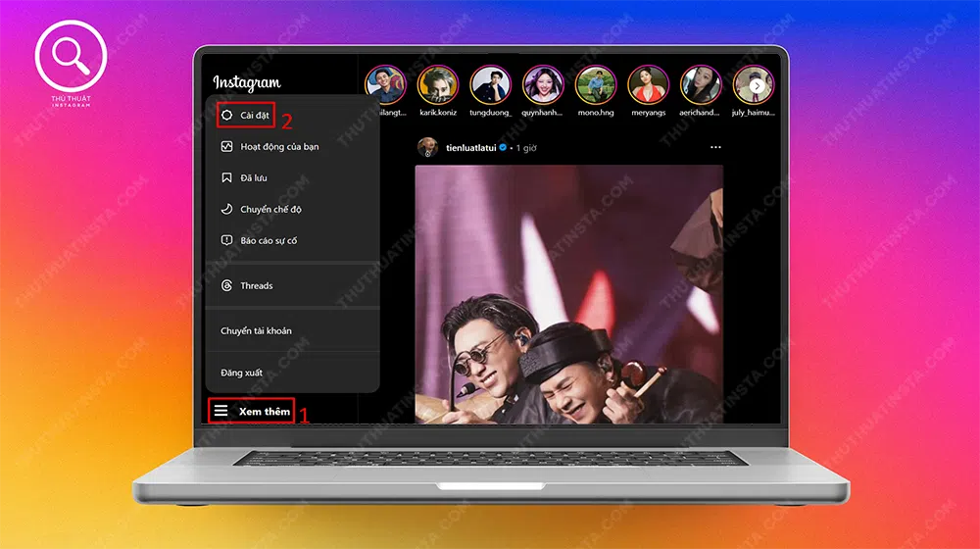The height and width of the screenshot is (549, 980).
Task: Show next stories with the arrow button
Action: tap(757, 85)
